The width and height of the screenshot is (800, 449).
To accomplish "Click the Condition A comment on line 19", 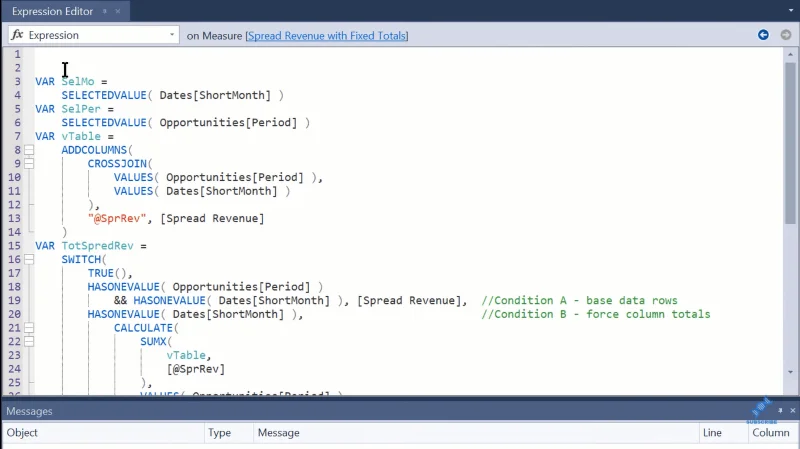I will click(x=579, y=301).
